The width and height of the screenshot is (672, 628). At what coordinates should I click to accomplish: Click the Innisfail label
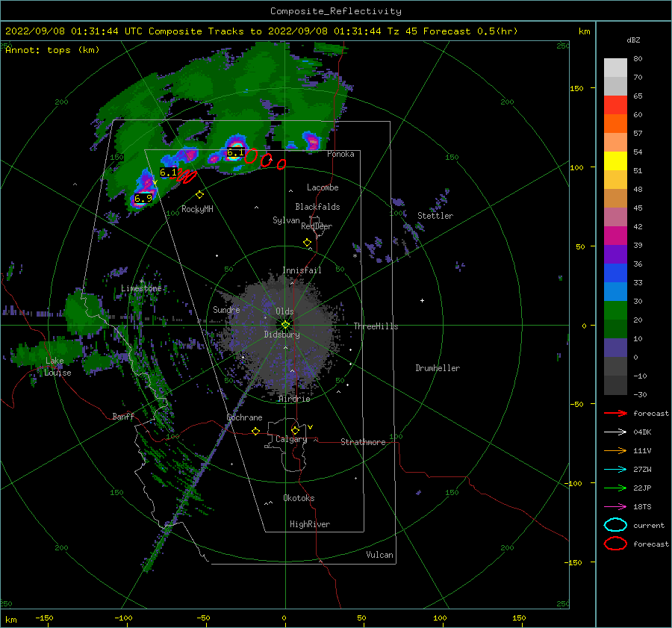pyautogui.click(x=302, y=270)
